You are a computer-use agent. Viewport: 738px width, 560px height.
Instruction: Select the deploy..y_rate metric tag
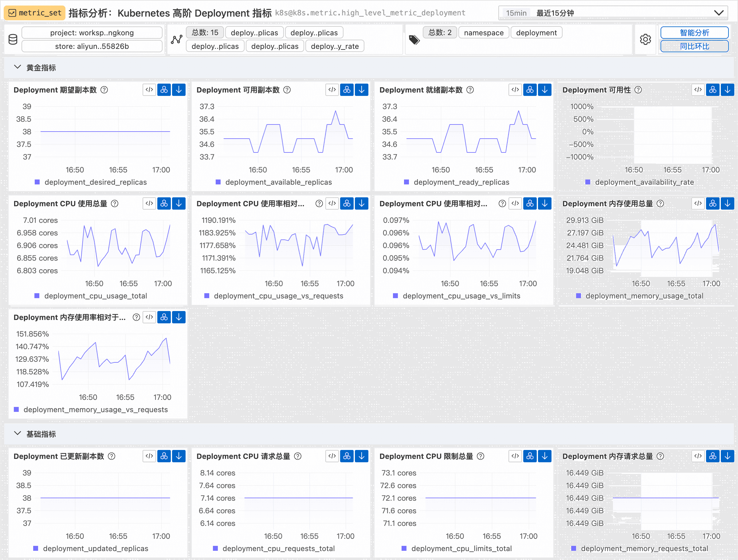334,46
